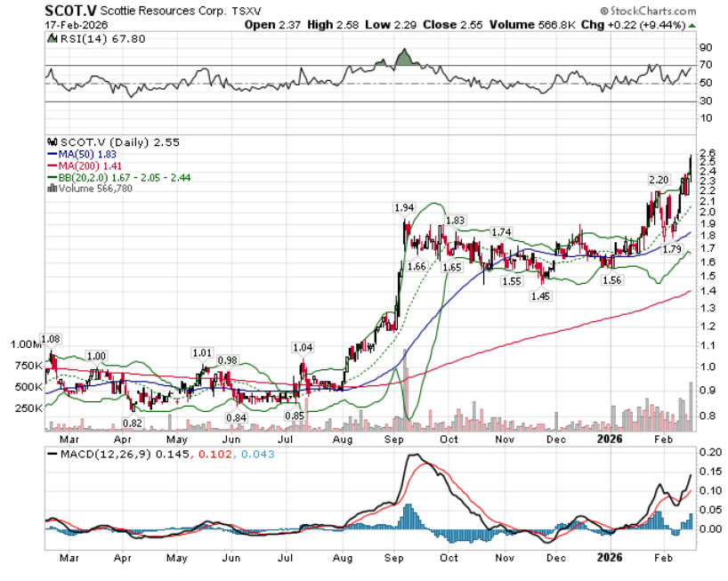This screenshot has height=581, width=728.
Task: Click the 1.83 price annotation on the chart
Action: 455,221
